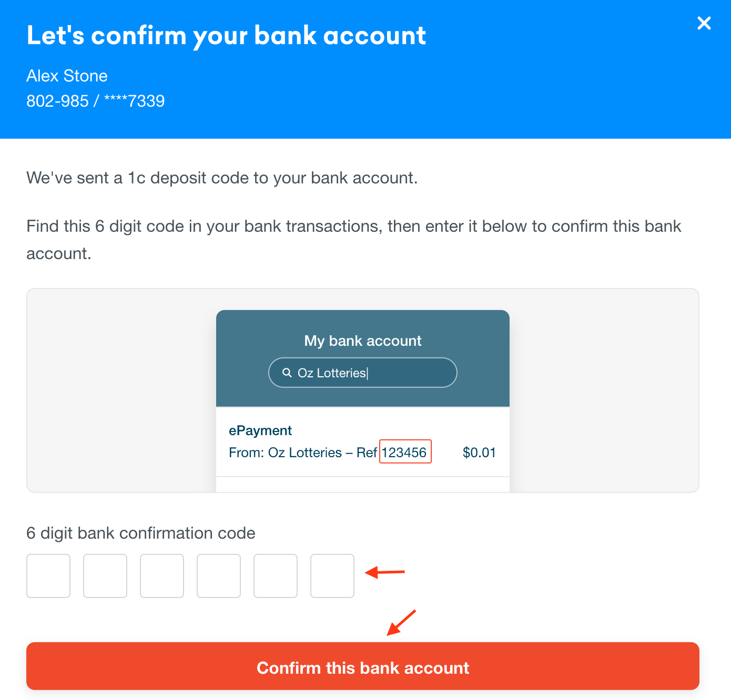Viewport: 731px width, 700px height.
Task: Close the bank confirmation dialog
Action: pyautogui.click(x=704, y=23)
